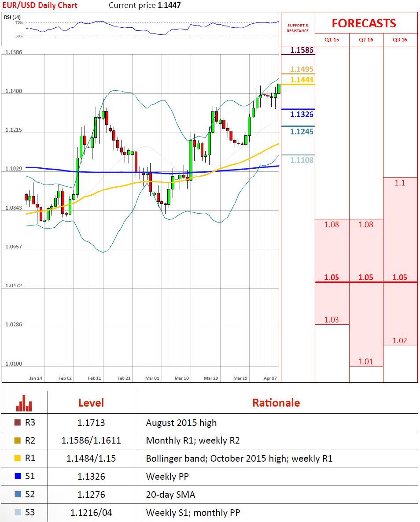Click the S3 light blue color swatch
420x522 pixels.
(18, 512)
